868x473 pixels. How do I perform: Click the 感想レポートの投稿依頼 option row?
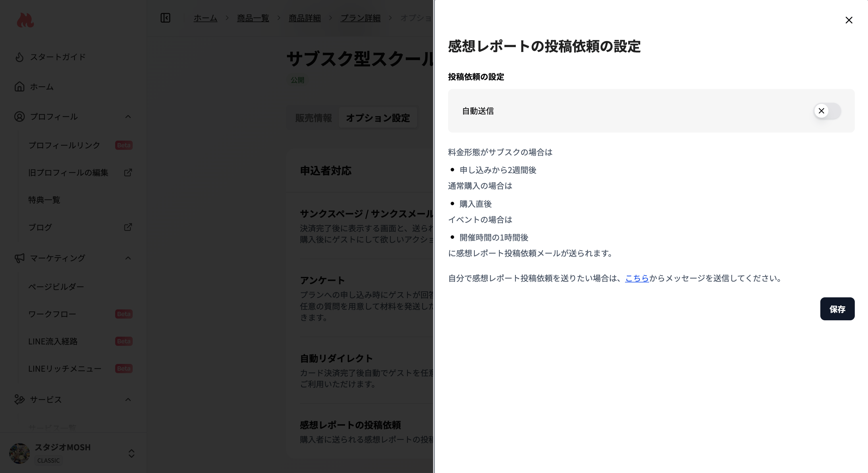point(366,432)
